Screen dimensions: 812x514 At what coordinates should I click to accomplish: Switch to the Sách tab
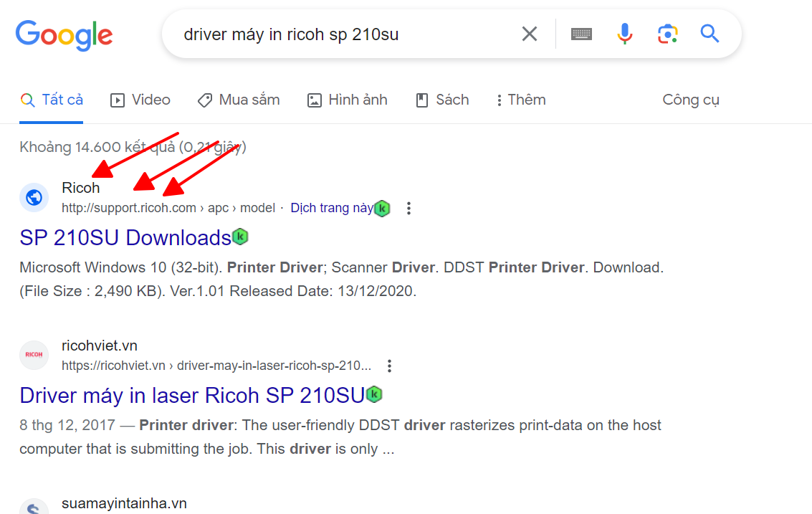coord(443,100)
